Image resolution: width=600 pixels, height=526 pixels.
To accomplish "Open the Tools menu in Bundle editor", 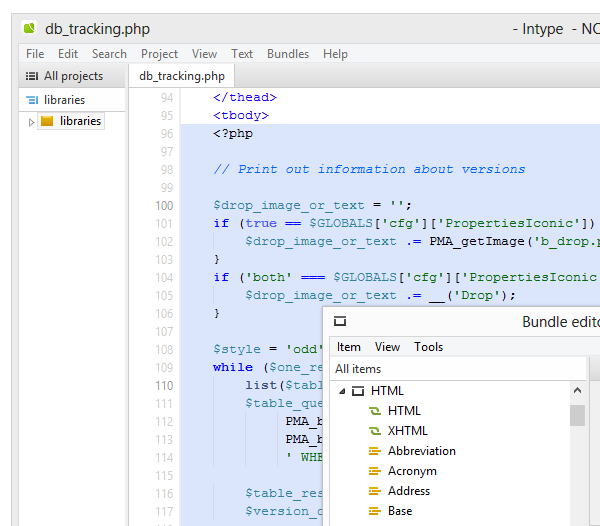I will (428, 347).
